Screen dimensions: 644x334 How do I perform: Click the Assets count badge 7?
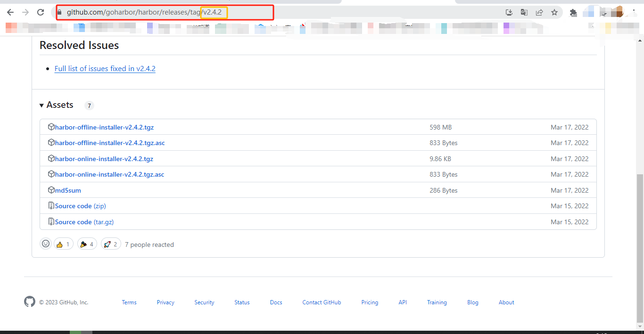(x=89, y=106)
